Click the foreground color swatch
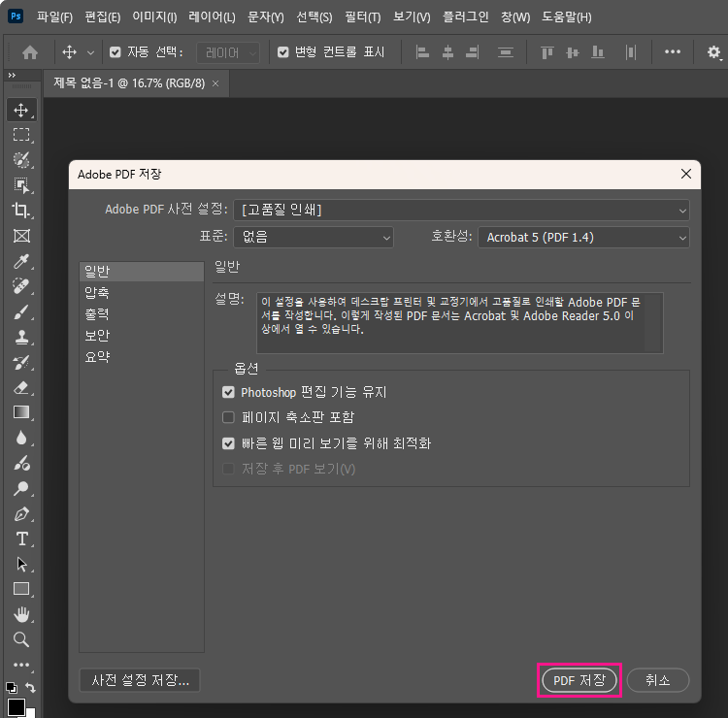The width and height of the screenshot is (728, 718). point(16,706)
